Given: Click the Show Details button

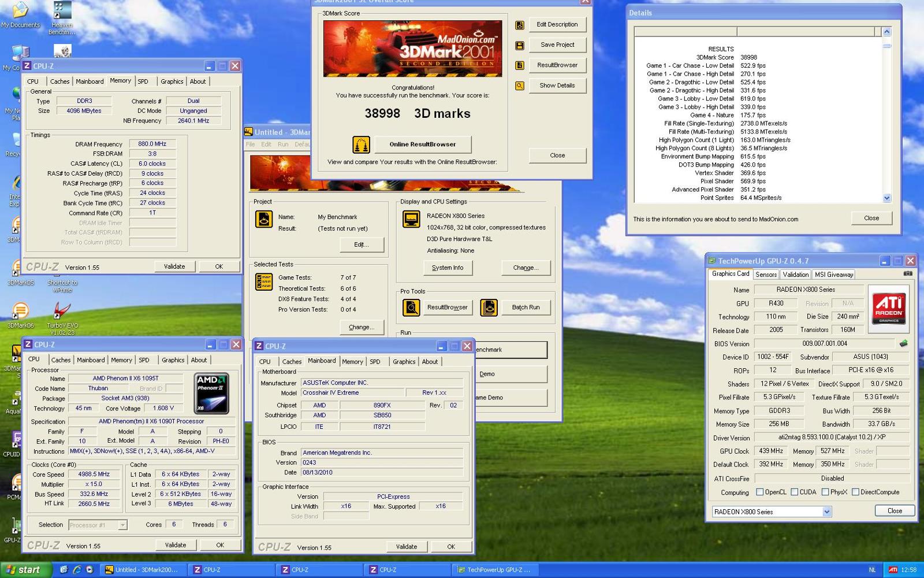Looking at the screenshot, I should click(557, 86).
